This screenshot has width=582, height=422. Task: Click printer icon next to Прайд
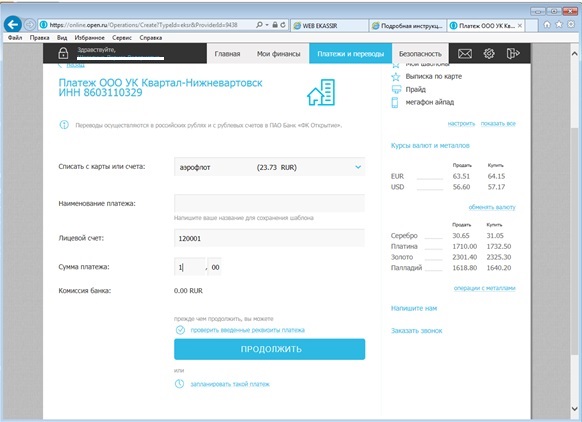pos(396,89)
